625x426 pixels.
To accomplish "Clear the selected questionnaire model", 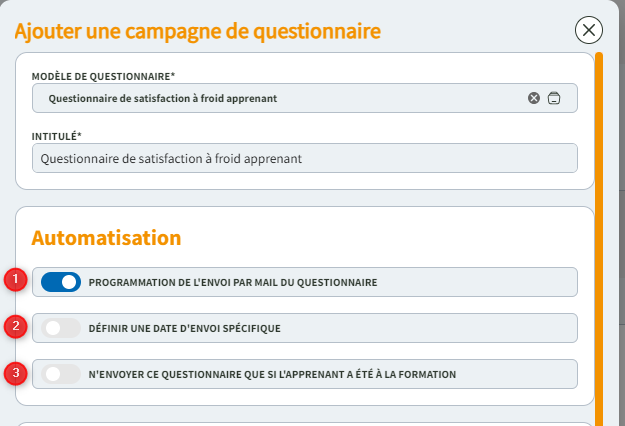I will [x=534, y=98].
